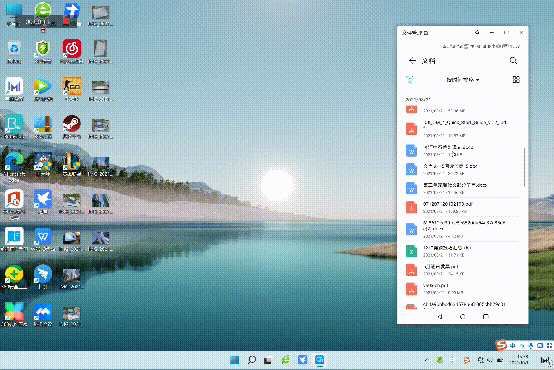Launch the red NetEase Cloud Music icon
The image size is (554, 370).
pyautogui.click(x=72, y=52)
